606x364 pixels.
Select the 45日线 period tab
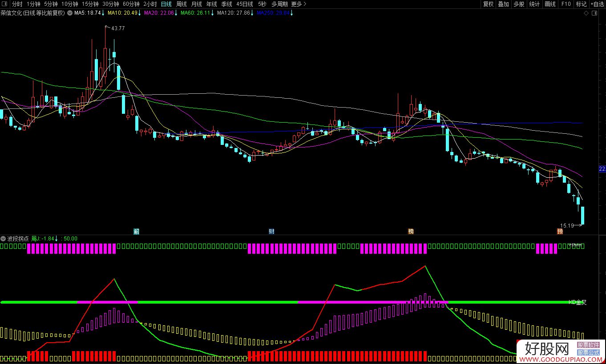pos(245,4)
